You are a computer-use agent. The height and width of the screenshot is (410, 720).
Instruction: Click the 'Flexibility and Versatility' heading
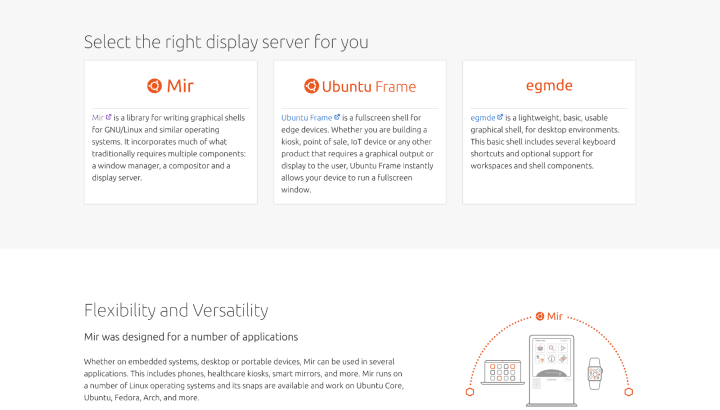click(x=176, y=310)
